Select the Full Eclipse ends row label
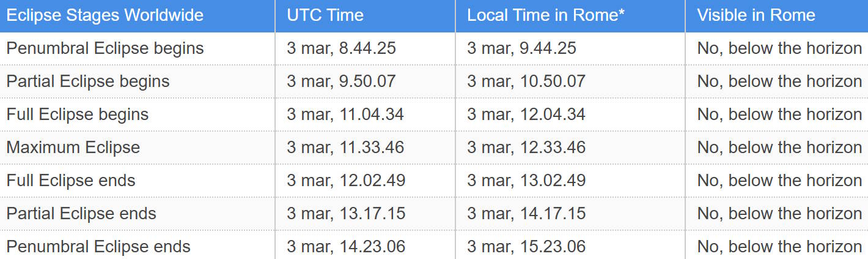This screenshot has width=868, height=259. point(71,181)
